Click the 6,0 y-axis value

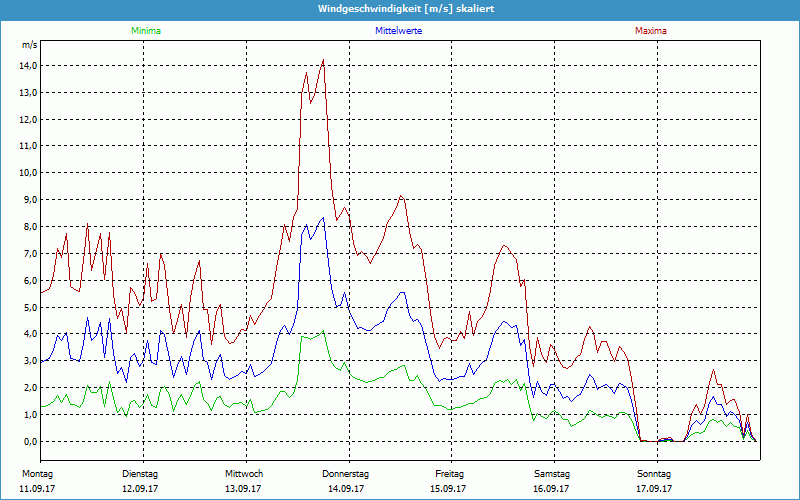click(x=30, y=281)
